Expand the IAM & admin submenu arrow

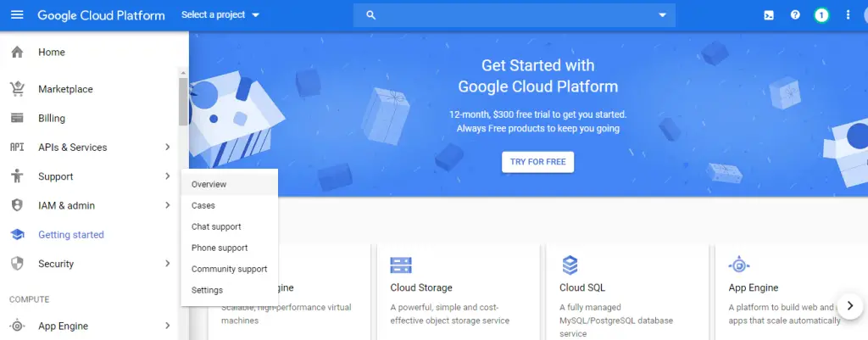167,205
